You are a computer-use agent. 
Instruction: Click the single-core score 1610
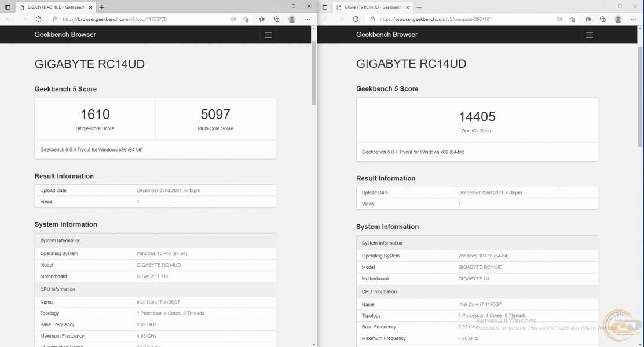click(x=95, y=114)
